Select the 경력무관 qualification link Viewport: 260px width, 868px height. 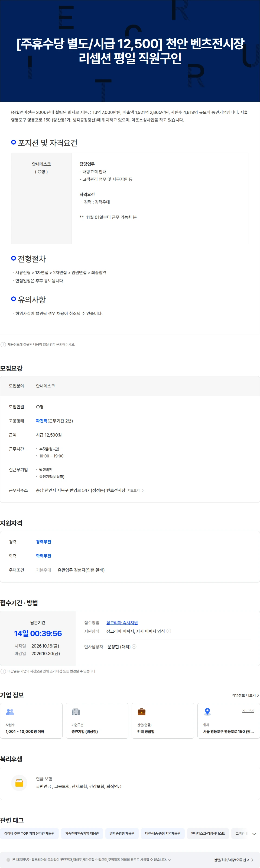44,542
